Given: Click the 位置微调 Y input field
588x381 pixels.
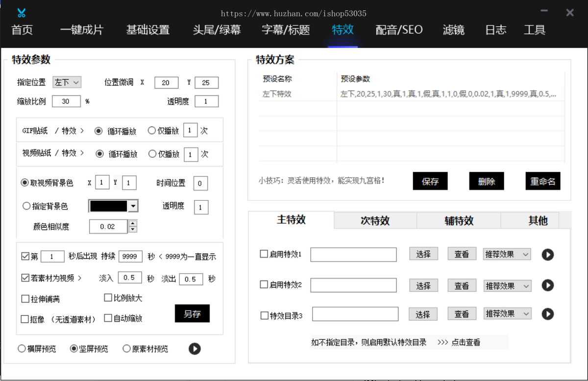Looking at the screenshot, I should pos(206,83).
